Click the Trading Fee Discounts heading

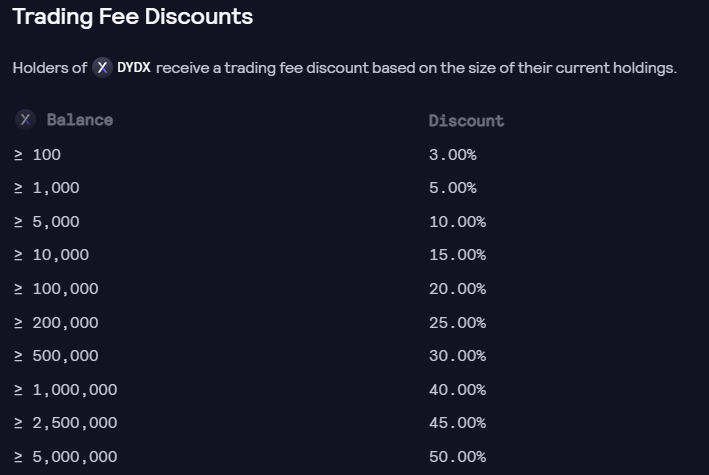[132, 17]
